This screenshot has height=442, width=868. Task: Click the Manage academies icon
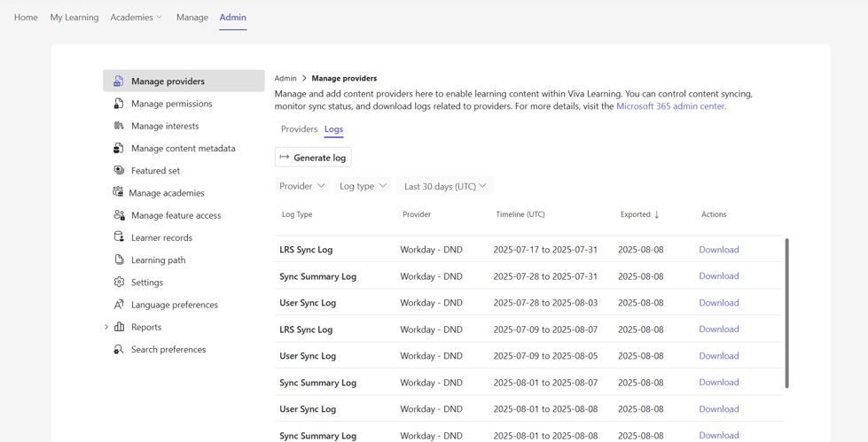pyautogui.click(x=118, y=192)
